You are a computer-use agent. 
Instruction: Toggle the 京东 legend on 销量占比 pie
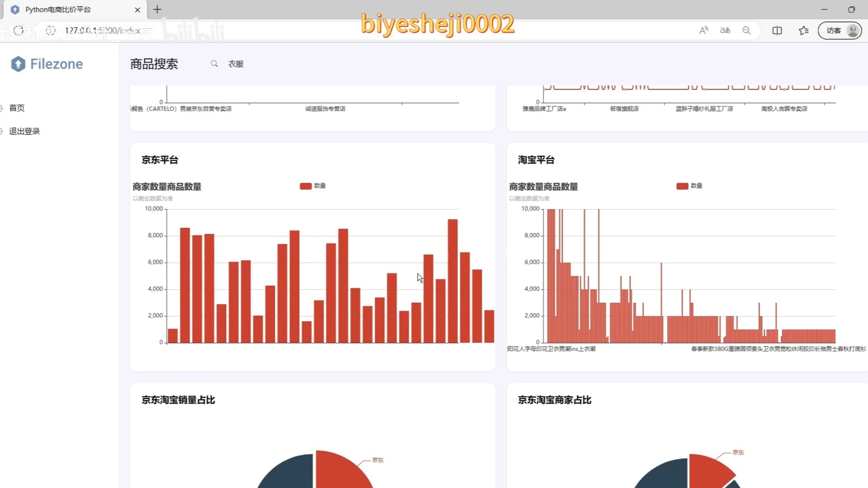point(377,460)
